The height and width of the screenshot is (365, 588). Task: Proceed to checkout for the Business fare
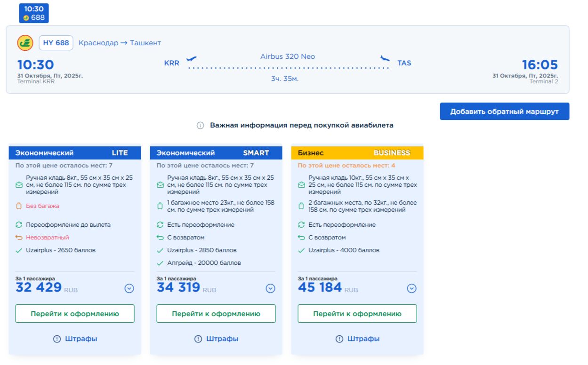[x=357, y=314]
